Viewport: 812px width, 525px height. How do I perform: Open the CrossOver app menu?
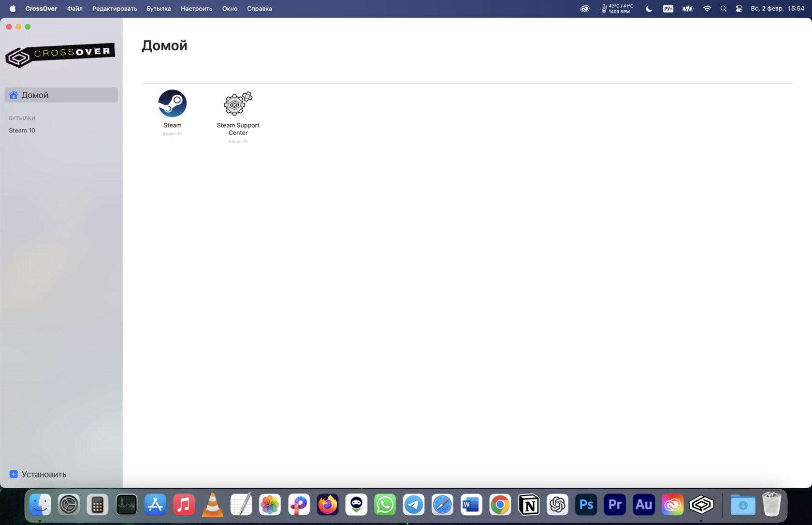(x=41, y=9)
